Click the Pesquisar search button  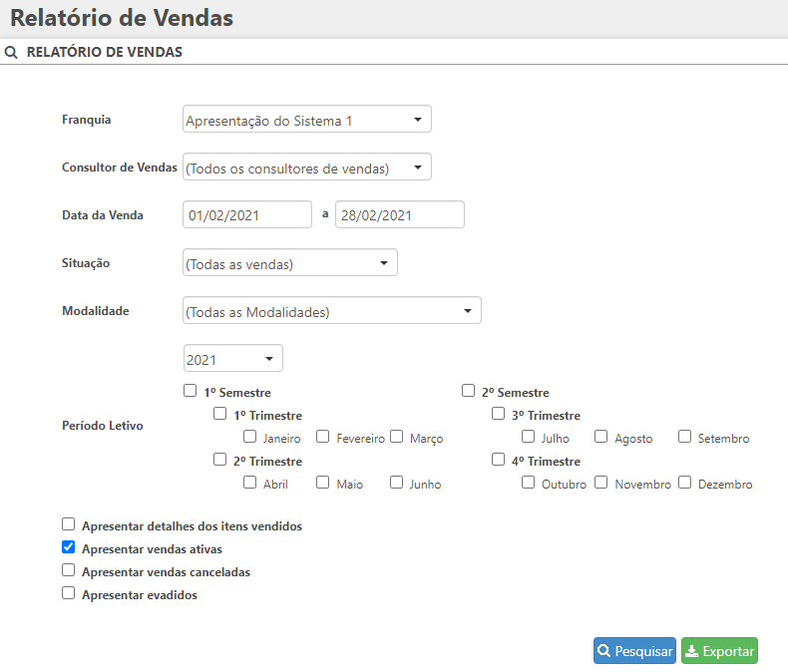coord(634,651)
